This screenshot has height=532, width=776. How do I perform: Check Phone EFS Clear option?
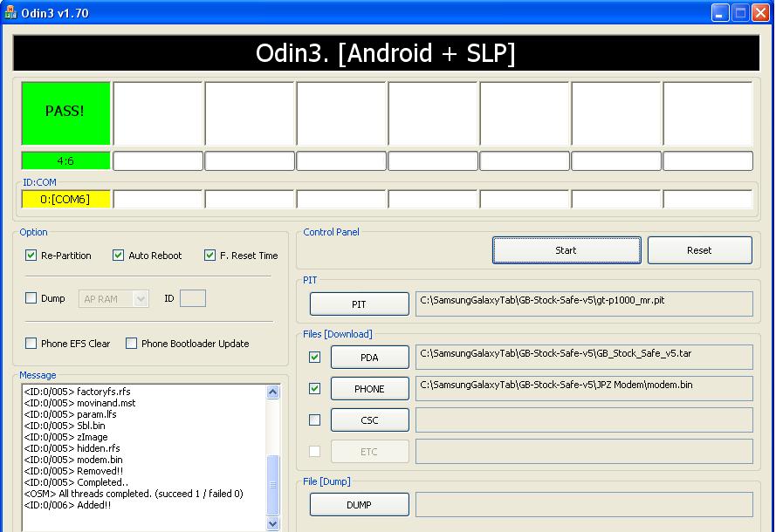coord(31,343)
